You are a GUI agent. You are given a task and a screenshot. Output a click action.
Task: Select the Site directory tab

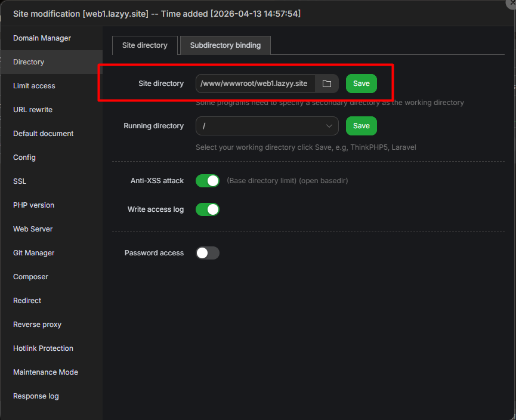pyautogui.click(x=145, y=45)
